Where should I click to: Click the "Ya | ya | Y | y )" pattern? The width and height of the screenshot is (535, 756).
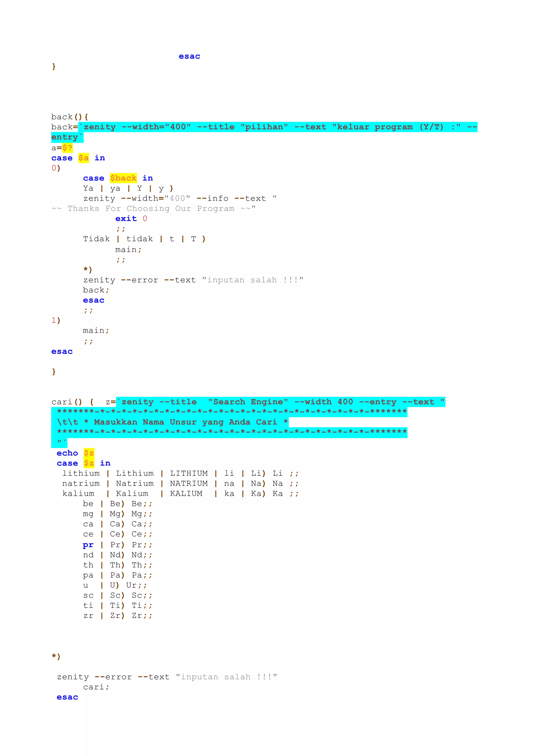(128, 188)
